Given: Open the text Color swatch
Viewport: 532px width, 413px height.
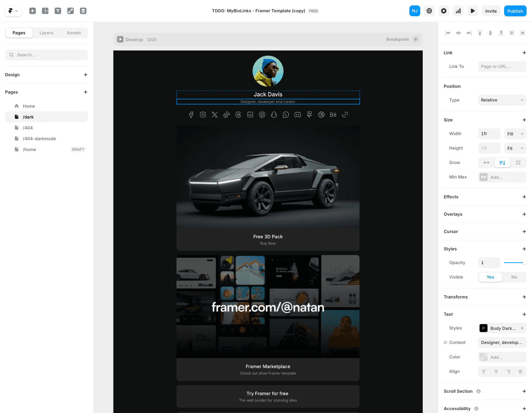Looking at the screenshot, I should [484, 357].
